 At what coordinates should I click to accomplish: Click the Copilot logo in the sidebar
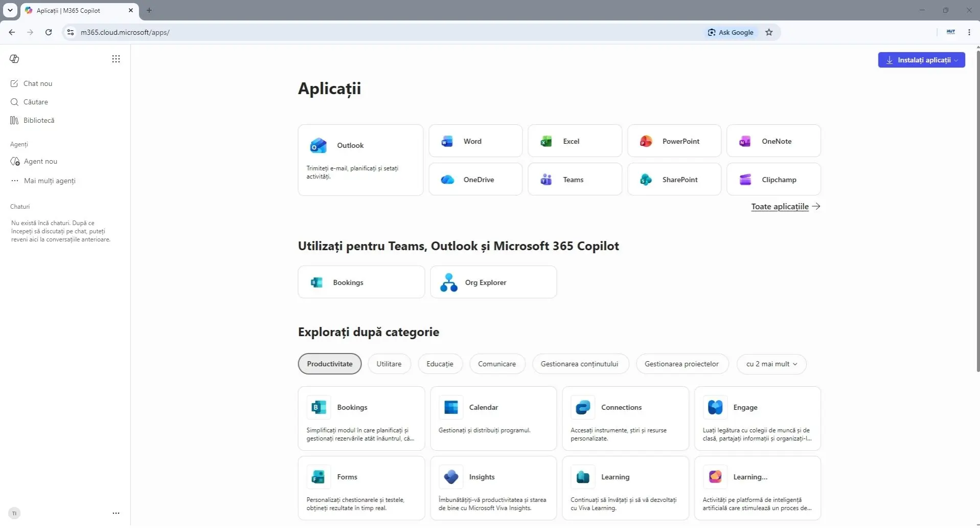[x=14, y=59]
